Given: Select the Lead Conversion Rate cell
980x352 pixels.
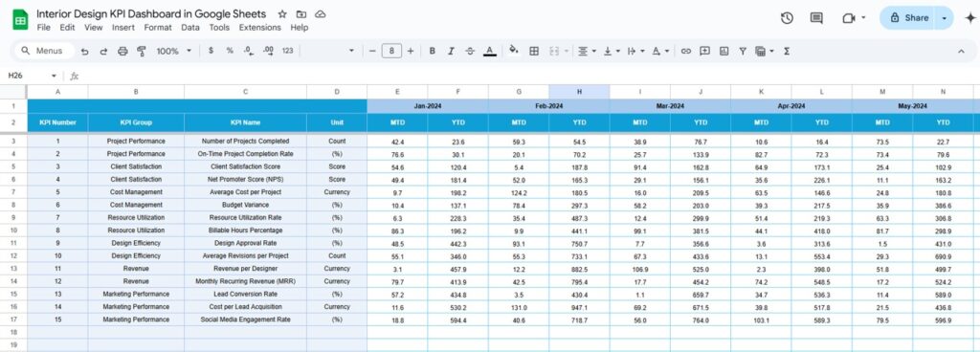Looking at the screenshot, I should (245, 294).
